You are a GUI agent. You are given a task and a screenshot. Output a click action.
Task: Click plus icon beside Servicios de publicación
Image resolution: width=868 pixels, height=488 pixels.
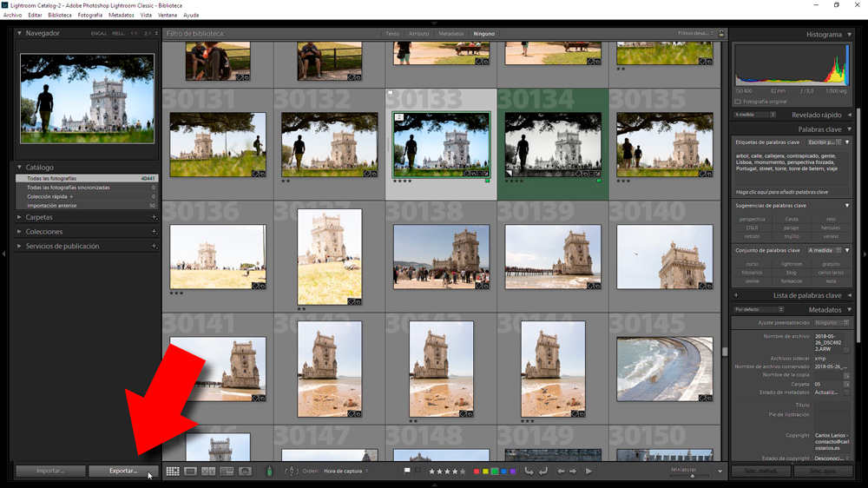pos(154,246)
